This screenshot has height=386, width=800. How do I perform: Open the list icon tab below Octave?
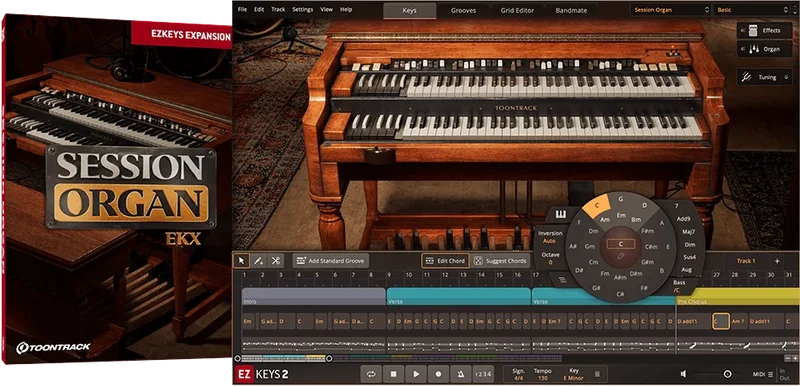[x=562, y=279]
